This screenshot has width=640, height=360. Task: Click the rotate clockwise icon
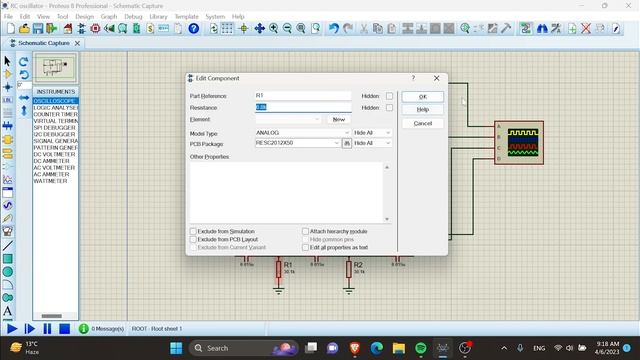24,62
